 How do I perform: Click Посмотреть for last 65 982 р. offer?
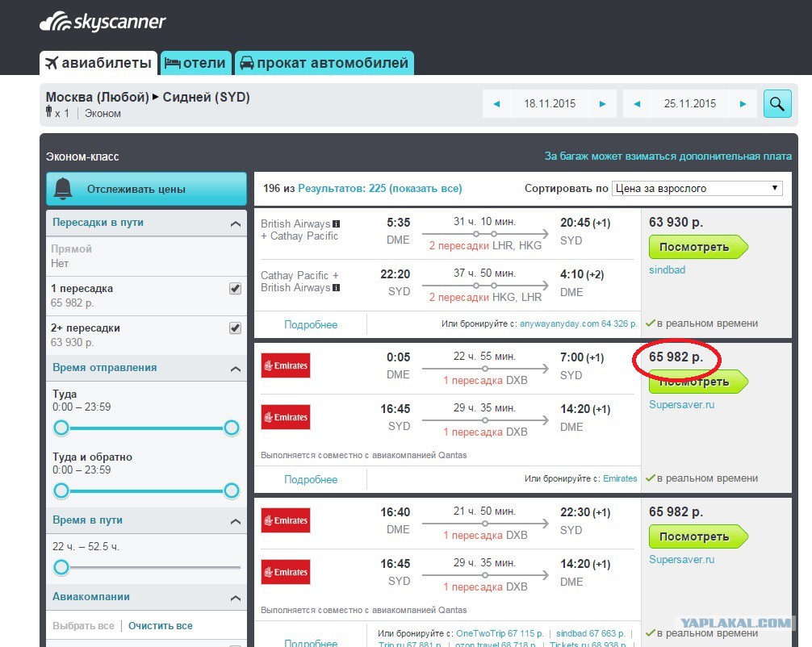697,536
